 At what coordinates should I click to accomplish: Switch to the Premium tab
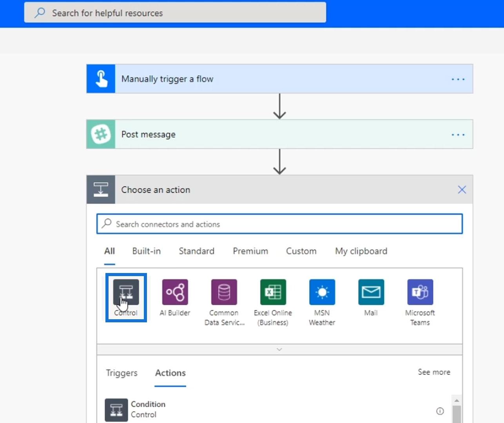click(x=250, y=251)
